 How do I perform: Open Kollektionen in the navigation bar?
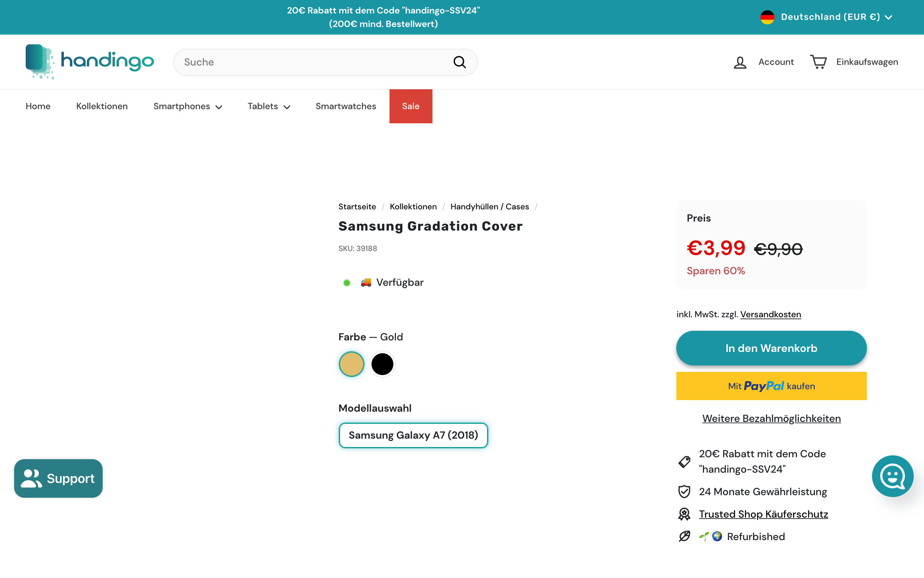[x=102, y=106]
